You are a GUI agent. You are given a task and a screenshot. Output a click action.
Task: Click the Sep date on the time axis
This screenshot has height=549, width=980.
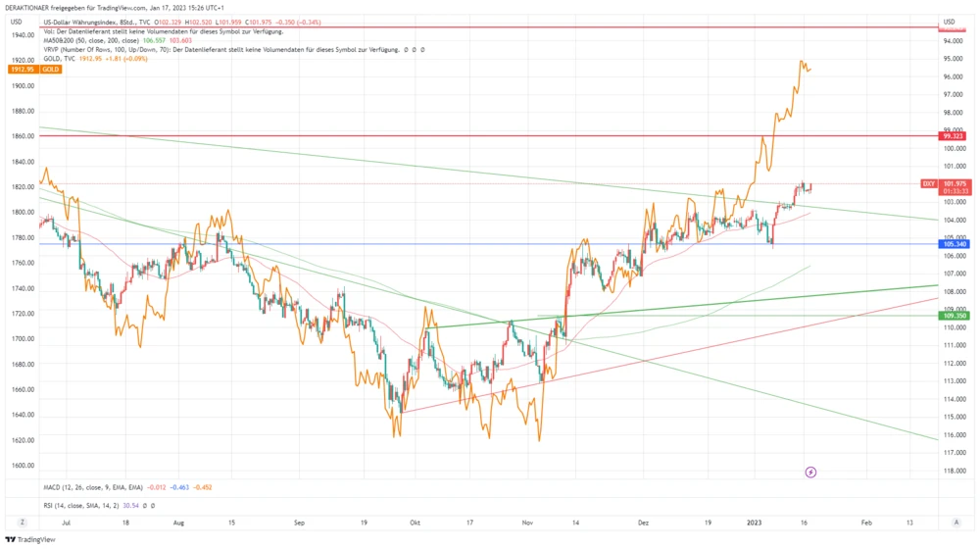tap(299, 523)
